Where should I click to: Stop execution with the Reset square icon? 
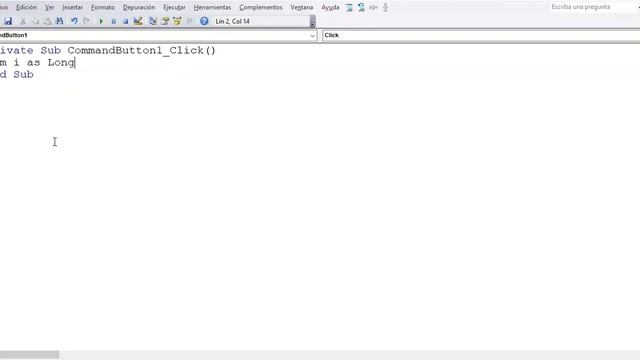tap(126, 21)
